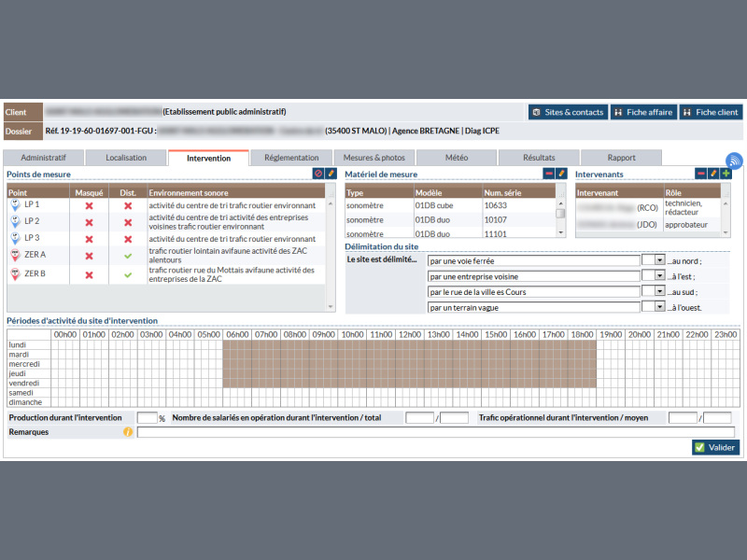
Task: Open the Mesures & photos tab
Action: (x=374, y=158)
